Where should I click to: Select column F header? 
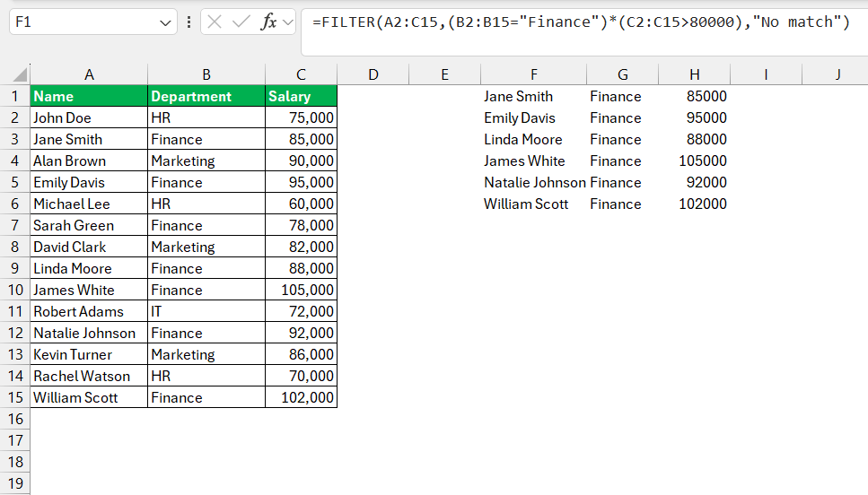click(x=534, y=74)
